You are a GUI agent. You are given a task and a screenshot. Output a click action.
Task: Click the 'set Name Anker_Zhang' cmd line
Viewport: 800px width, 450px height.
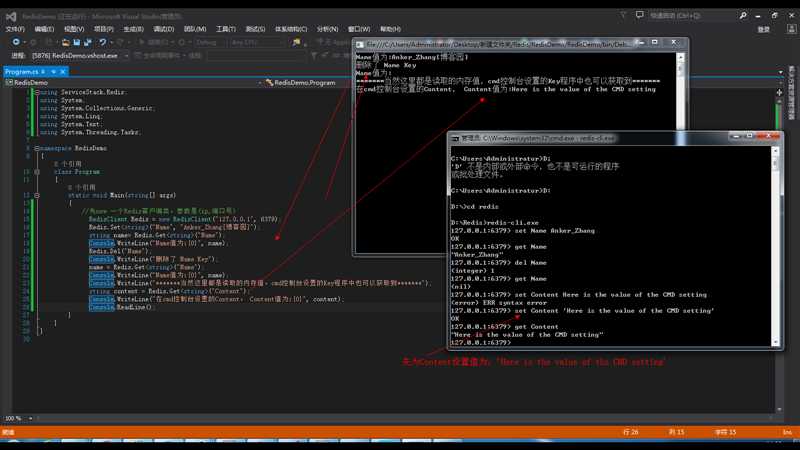522,231
